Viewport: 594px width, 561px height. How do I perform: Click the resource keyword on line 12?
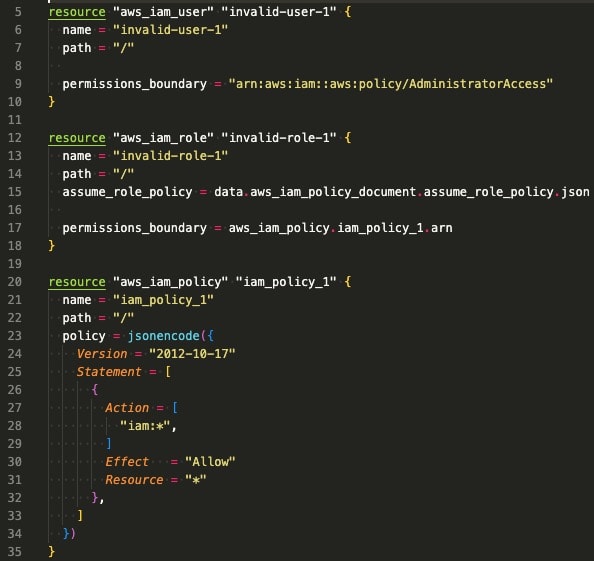77,138
